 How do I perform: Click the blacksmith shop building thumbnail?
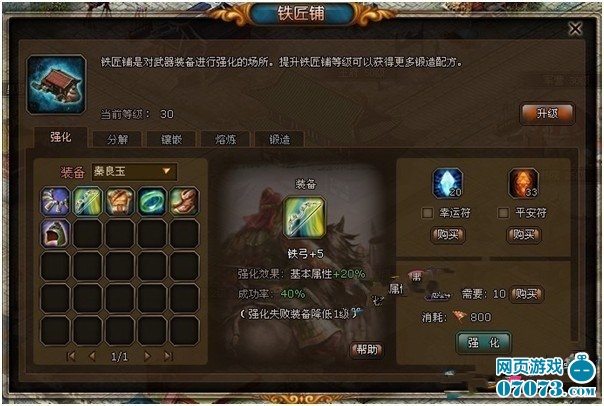(56, 84)
